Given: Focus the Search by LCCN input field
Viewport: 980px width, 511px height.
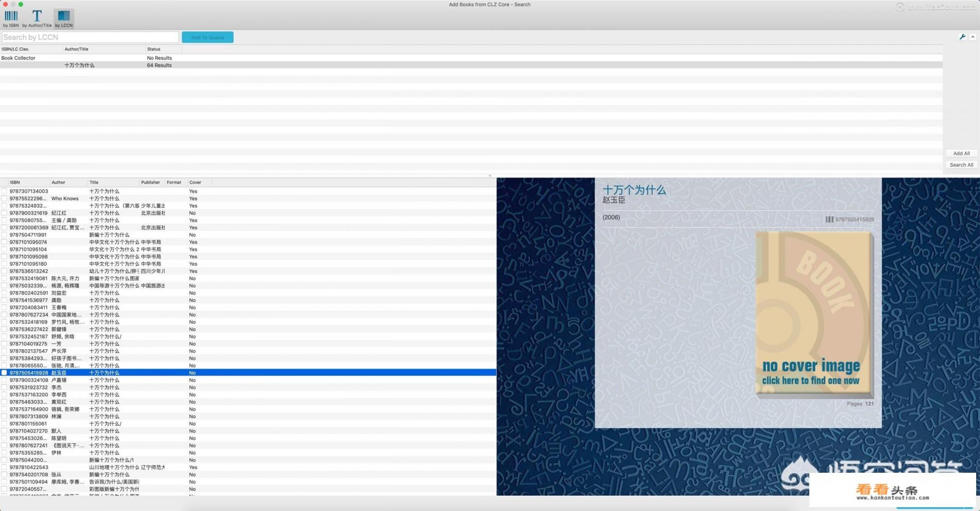Looking at the screenshot, I should (90, 37).
